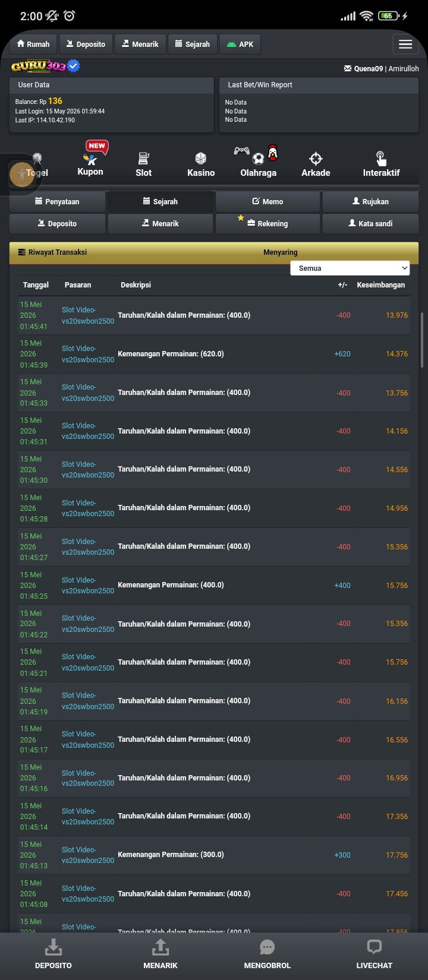Open the Kasino dice icon

click(x=201, y=159)
